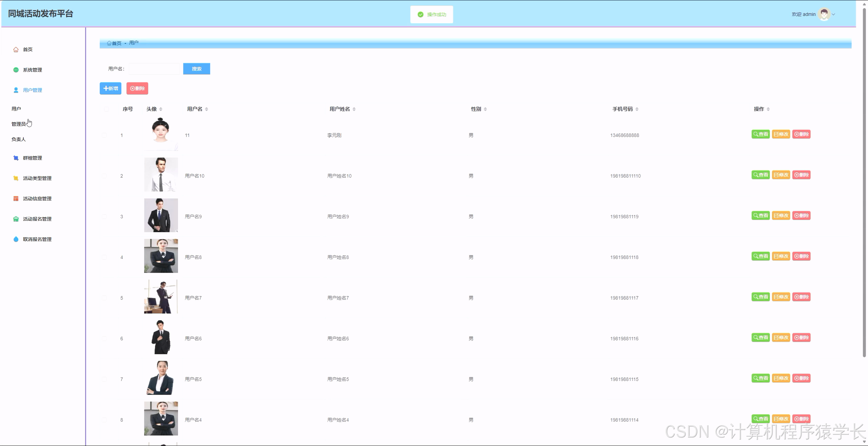
Task: View details of user 李元刚
Action: pyautogui.click(x=761, y=134)
